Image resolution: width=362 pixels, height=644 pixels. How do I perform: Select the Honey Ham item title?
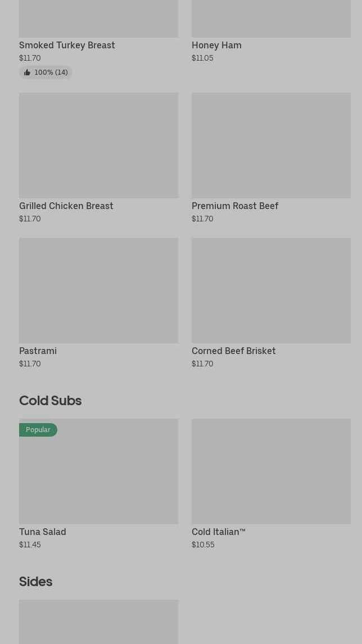click(216, 45)
